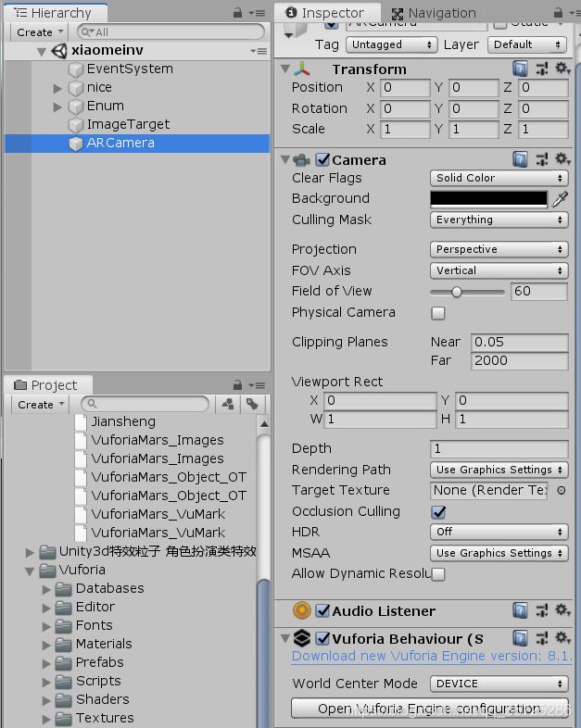Open Project panel options menu
The image size is (581, 728).
tap(257, 385)
